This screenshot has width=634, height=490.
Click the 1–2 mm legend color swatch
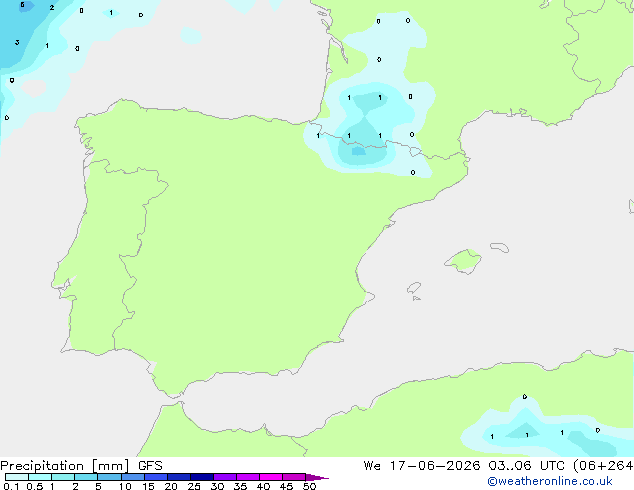click(63, 477)
